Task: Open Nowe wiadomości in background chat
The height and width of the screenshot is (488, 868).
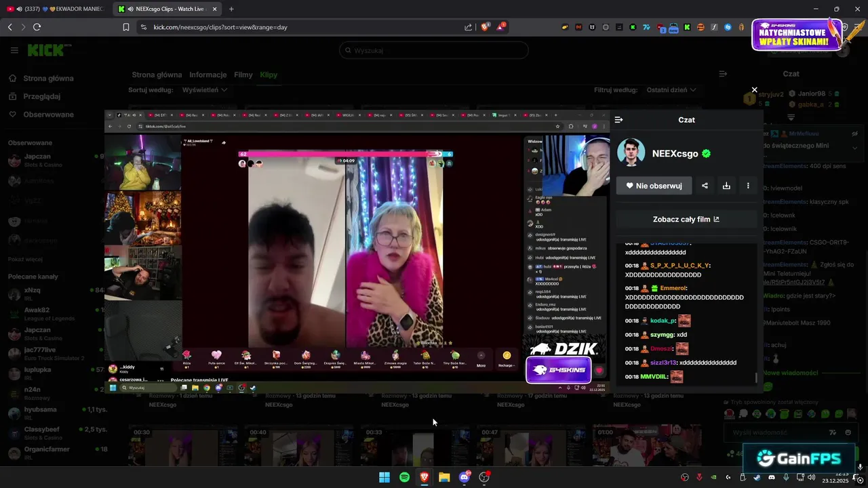Action: pyautogui.click(x=791, y=373)
